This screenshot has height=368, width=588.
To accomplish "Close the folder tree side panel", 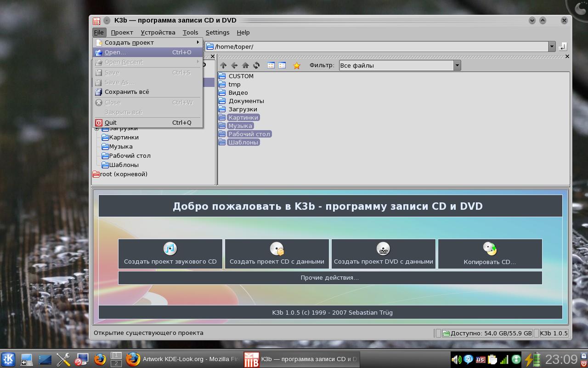I will [x=213, y=57].
